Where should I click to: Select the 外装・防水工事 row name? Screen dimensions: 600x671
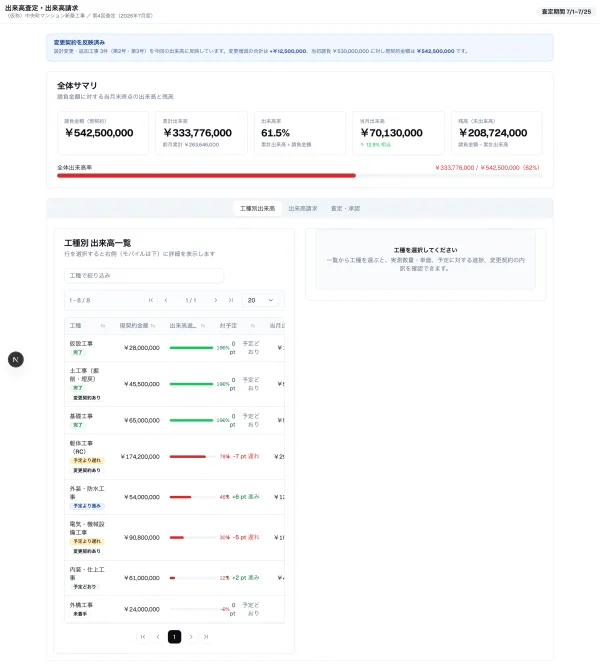pos(87,493)
